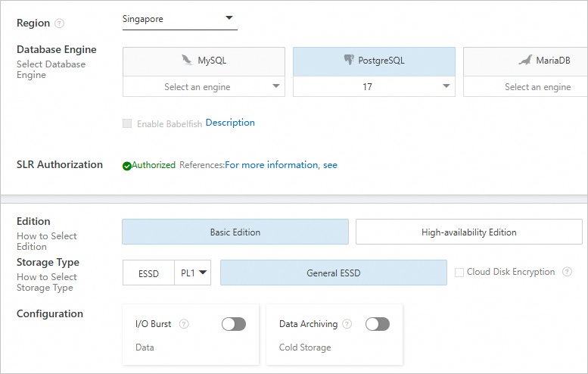Click the Data Archiving help icon
588x374 pixels.
click(347, 324)
